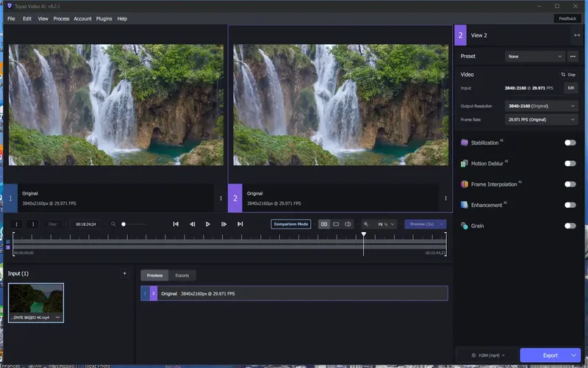Switch to the Exports tab
Screen dimensions: 588x368
182,275
